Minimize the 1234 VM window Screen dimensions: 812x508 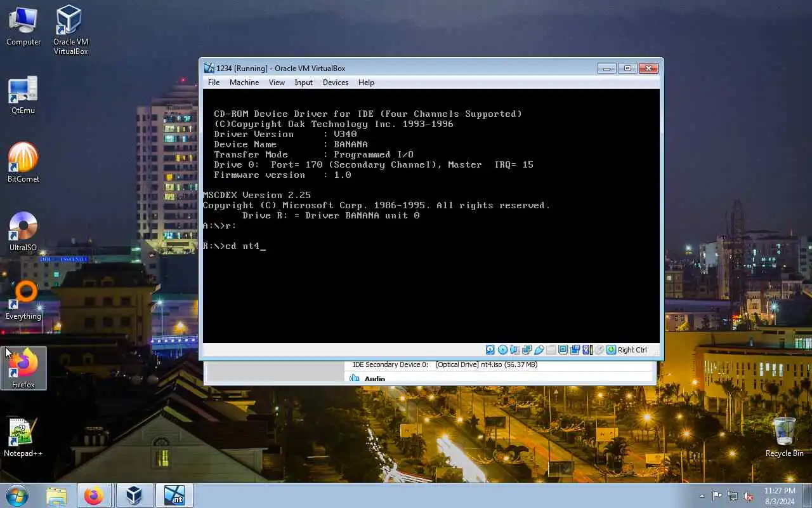[x=606, y=68]
